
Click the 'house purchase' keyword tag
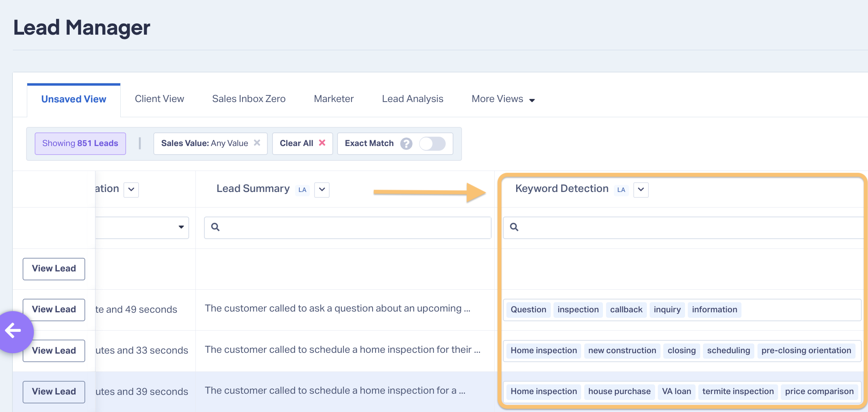[x=619, y=392]
